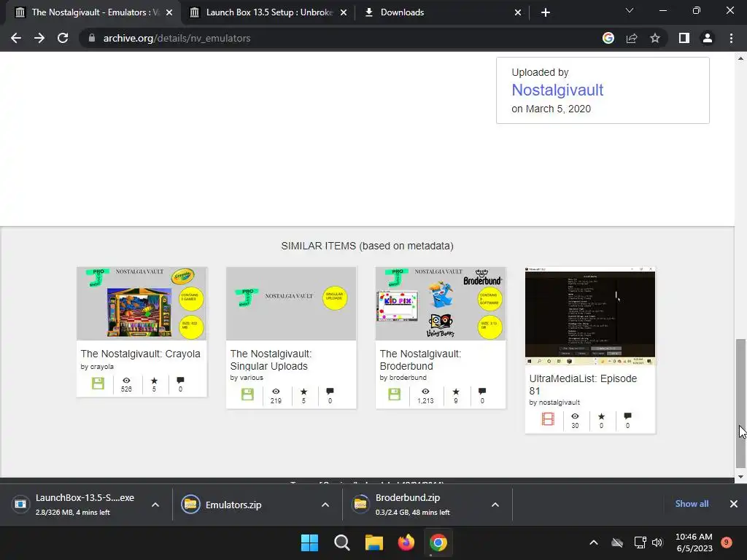Show hidden system tray icons
The height and width of the screenshot is (560, 747).
point(594,542)
